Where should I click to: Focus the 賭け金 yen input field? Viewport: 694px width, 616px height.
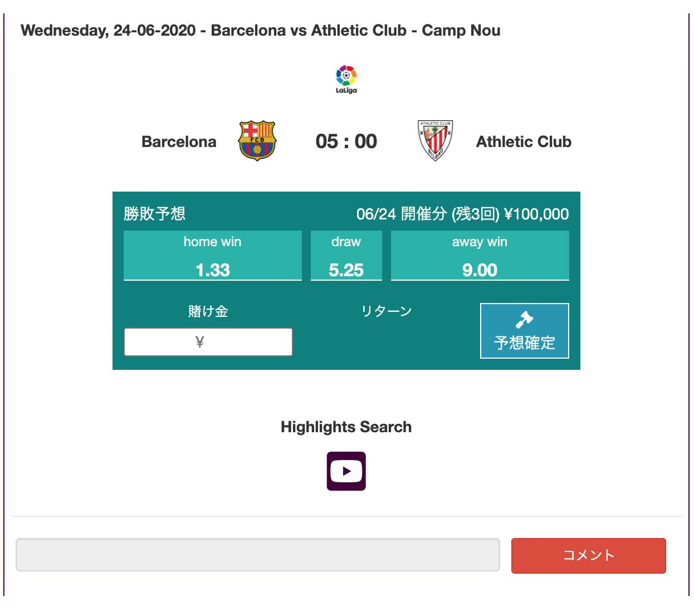208,342
